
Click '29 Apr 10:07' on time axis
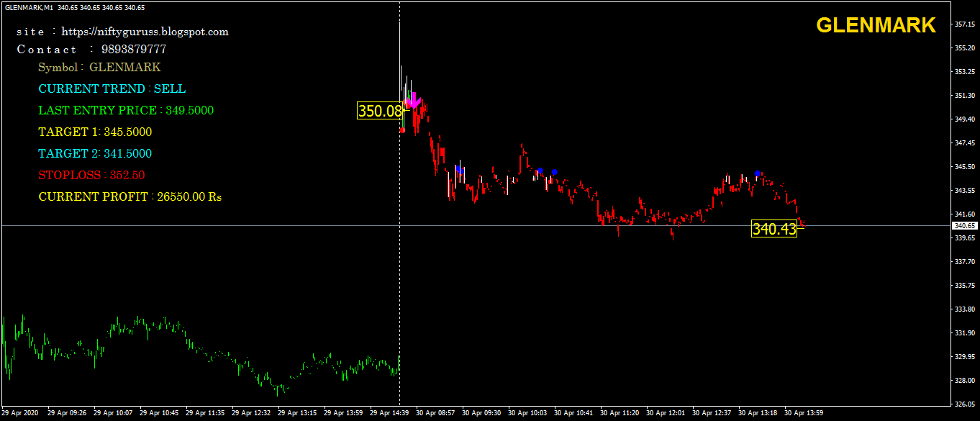pyautogui.click(x=114, y=414)
